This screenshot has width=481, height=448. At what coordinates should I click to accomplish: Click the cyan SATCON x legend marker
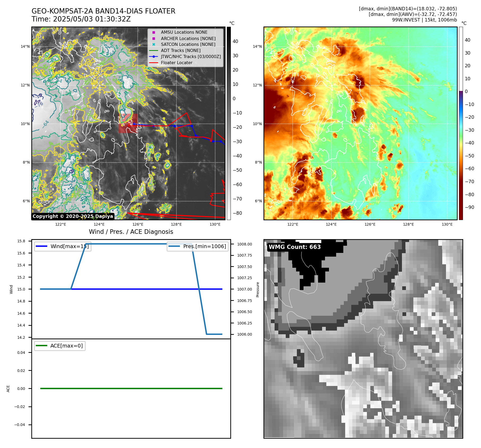coord(154,44)
